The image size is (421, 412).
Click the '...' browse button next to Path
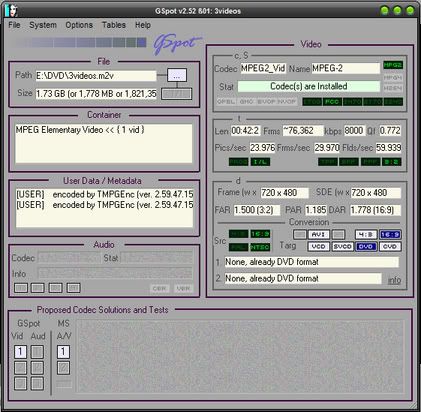177,75
